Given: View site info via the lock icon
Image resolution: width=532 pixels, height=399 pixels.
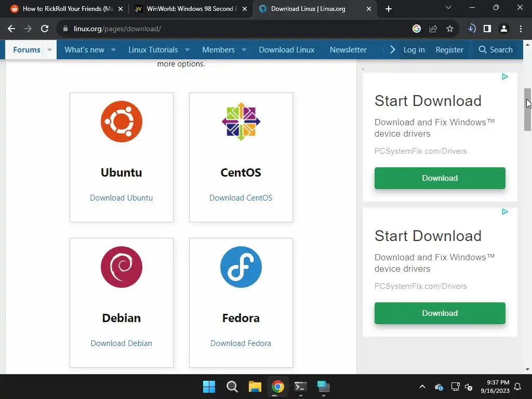Looking at the screenshot, I should [65, 29].
